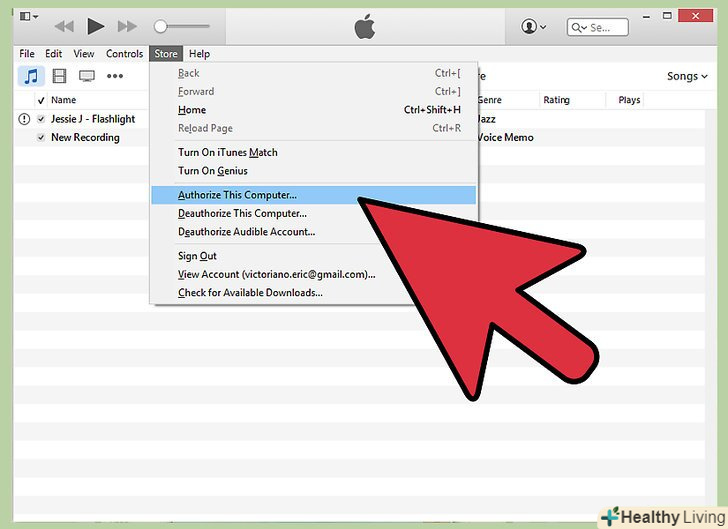The height and width of the screenshot is (529, 728).
Task: Click the Voice Memo genre cell
Action: 506,137
